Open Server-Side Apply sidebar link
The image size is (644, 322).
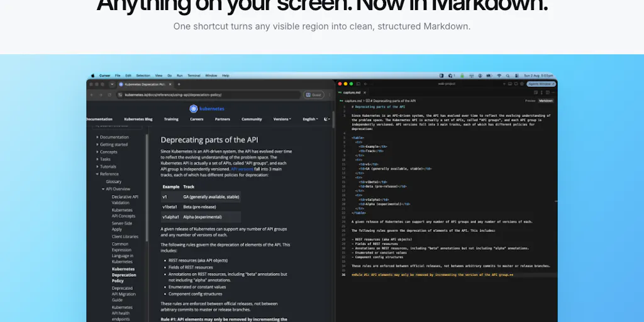(x=122, y=226)
